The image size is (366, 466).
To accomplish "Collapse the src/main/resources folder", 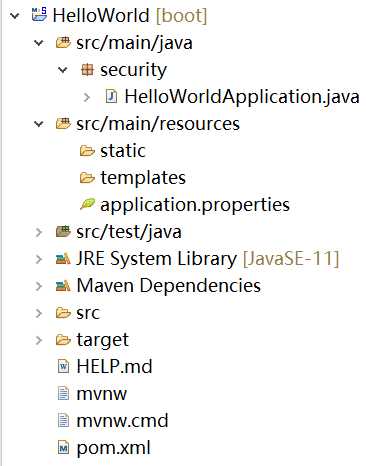I will tap(39, 124).
